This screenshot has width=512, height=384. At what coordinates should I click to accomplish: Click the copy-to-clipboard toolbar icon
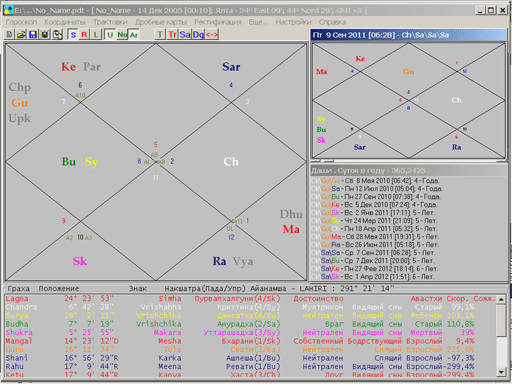click(57, 34)
